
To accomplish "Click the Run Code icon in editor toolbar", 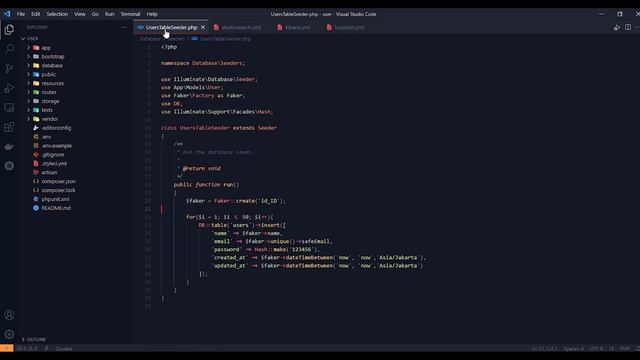I will [616, 27].
